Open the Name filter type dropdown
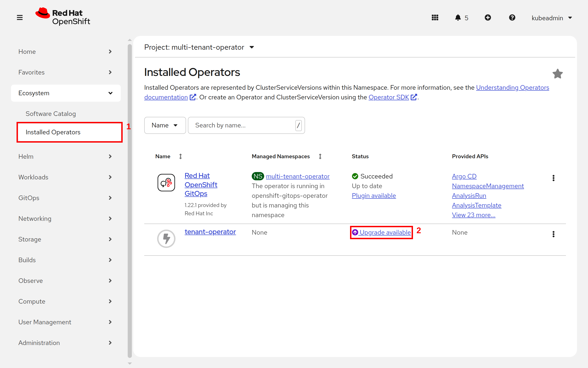Image resolution: width=588 pixels, height=368 pixels. coord(165,125)
